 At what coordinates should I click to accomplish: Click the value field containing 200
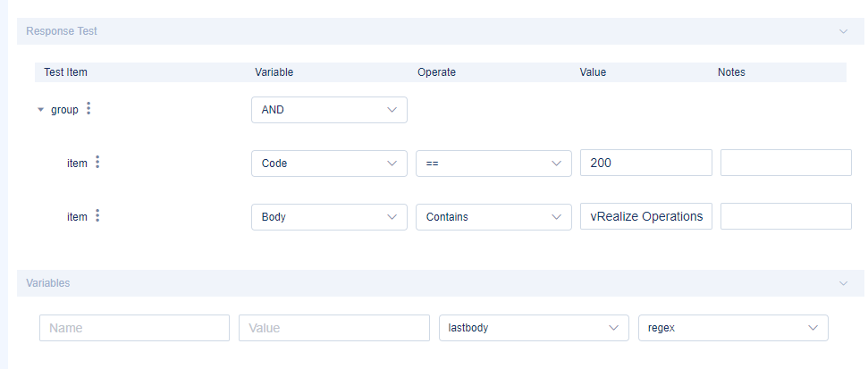[645, 164]
